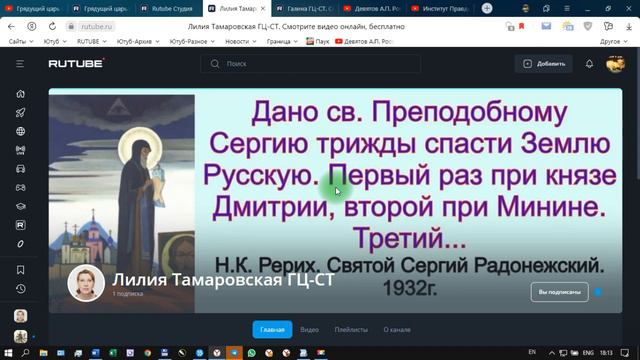Open site info circle icon beside back arrow

(31, 27)
